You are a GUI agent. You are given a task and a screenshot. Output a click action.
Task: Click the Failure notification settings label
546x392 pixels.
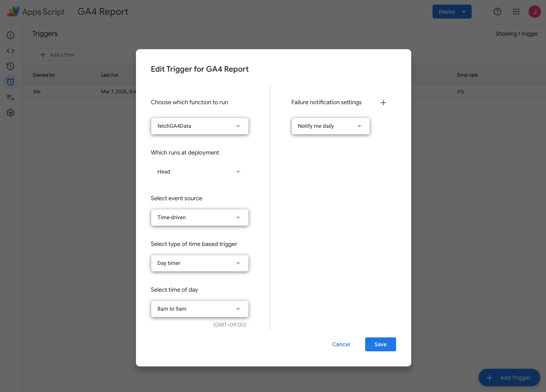pos(326,102)
